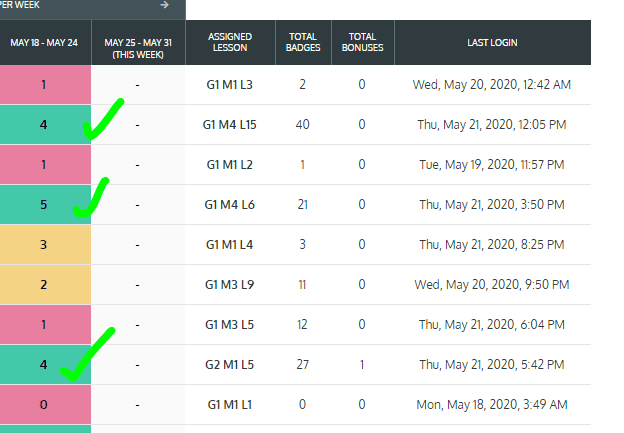Open assigned lesson G1 M1 L3
The height and width of the screenshot is (433, 624).
230,85
